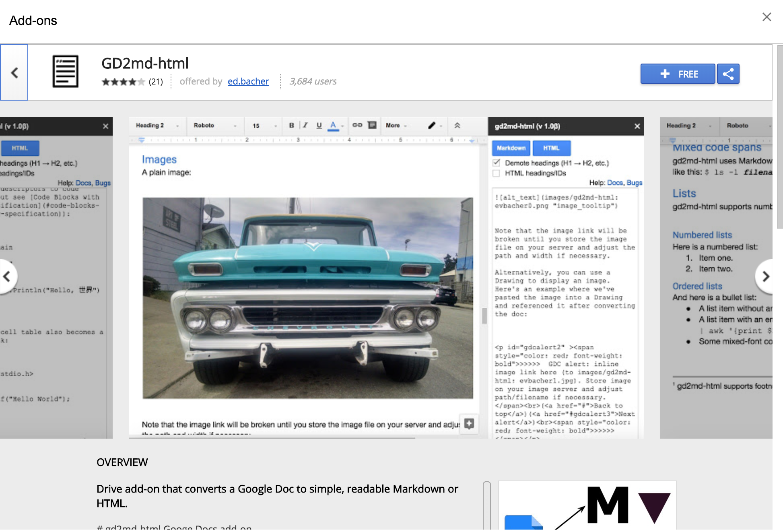
Task: Click the insert link icon in toolbar
Action: 357,125
